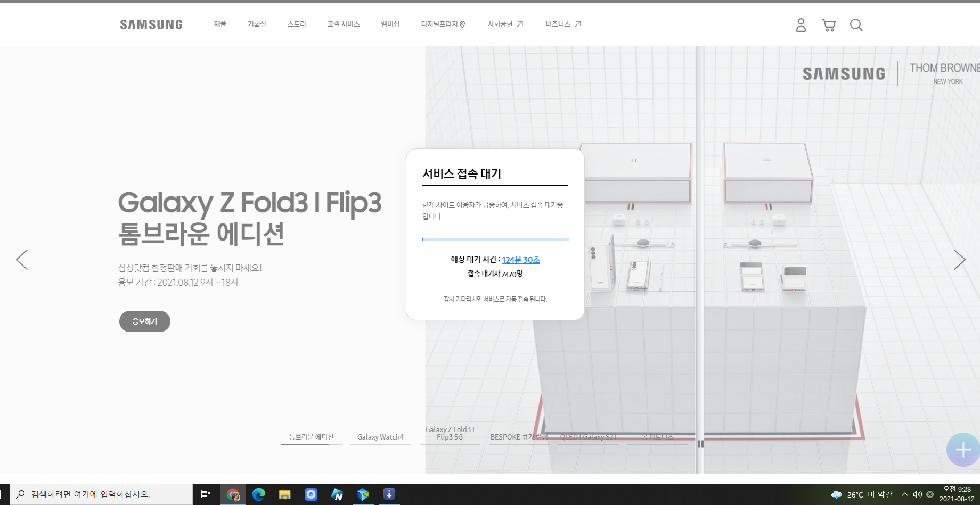Click the Samsung logo in the header

pos(151,24)
